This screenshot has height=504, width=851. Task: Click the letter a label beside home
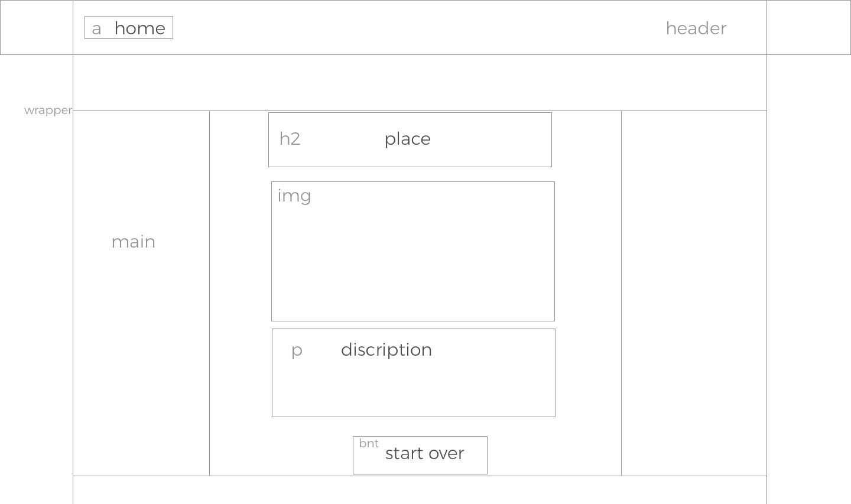click(x=96, y=28)
